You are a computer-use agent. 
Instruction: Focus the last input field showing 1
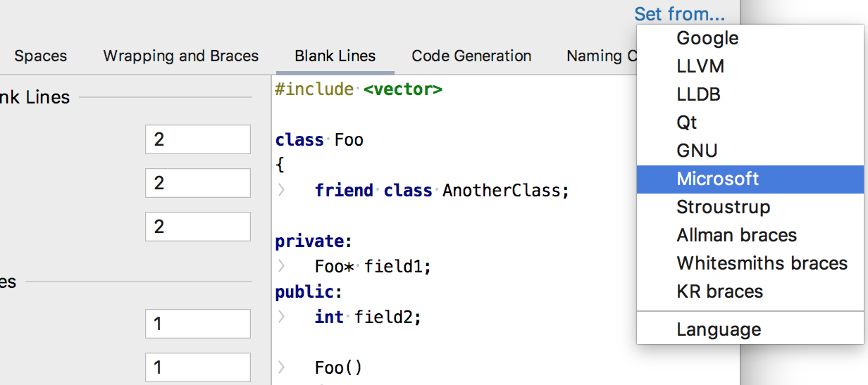point(197,367)
